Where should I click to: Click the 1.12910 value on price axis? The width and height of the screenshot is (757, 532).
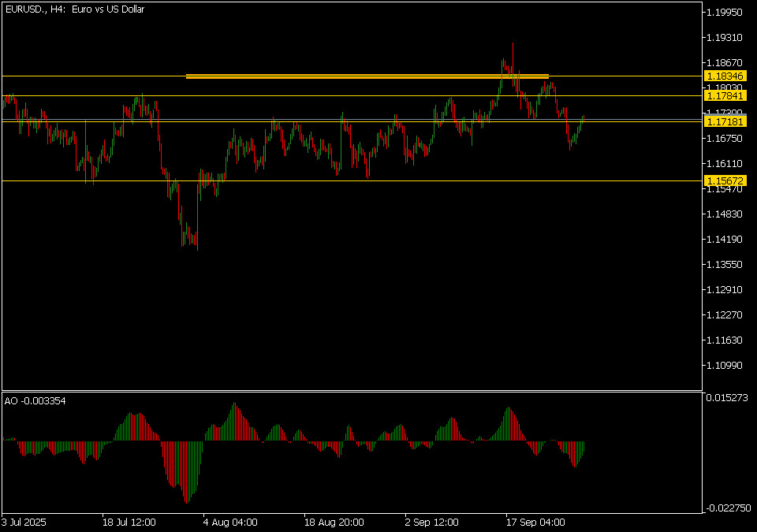(x=724, y=290)
